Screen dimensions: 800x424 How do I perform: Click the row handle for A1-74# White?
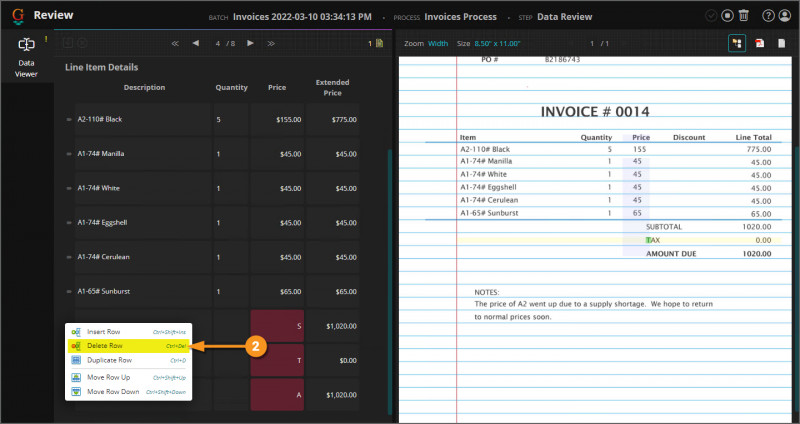pyautogui.click(x=69, y=188)
